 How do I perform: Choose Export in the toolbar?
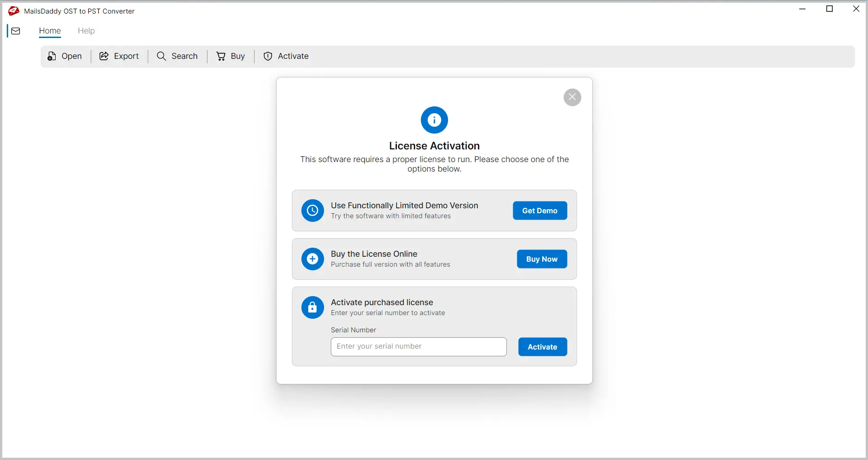(119, 56)
